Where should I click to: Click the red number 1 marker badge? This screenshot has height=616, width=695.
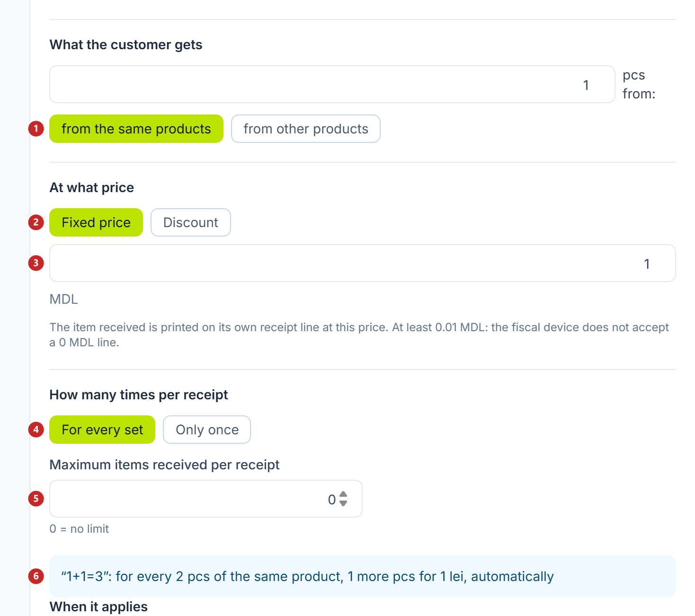point(36,129)
